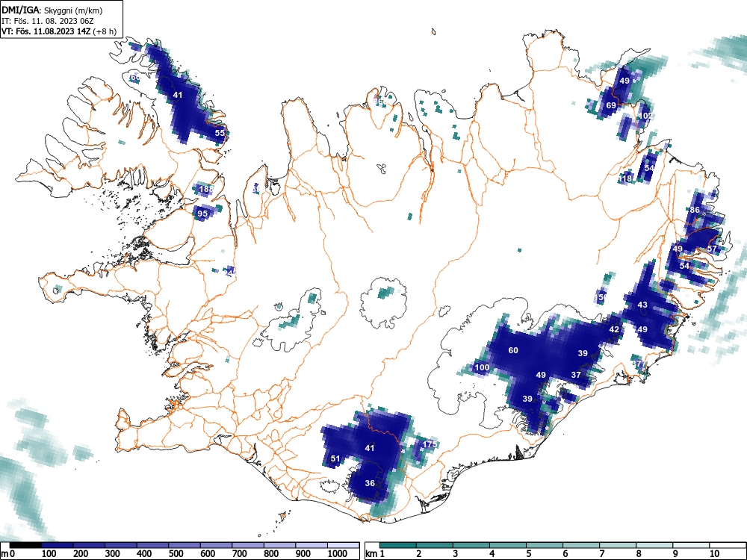
Task: Click the 10 label on the kilometre legend
Action: (713, 553)
